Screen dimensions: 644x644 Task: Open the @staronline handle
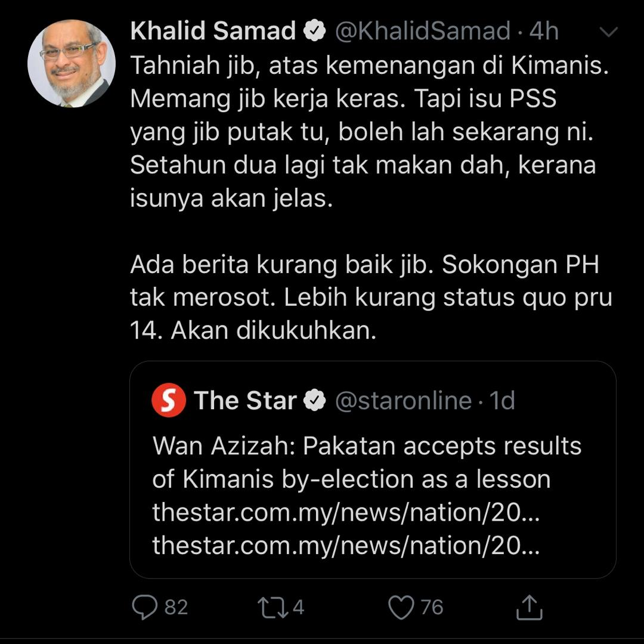[x=403, y=401]
